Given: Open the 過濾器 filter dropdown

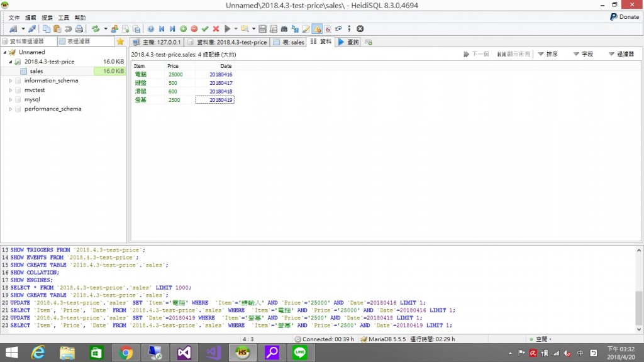Looking at the screenshot, I should pyautogui.click(x=621, y=55).
